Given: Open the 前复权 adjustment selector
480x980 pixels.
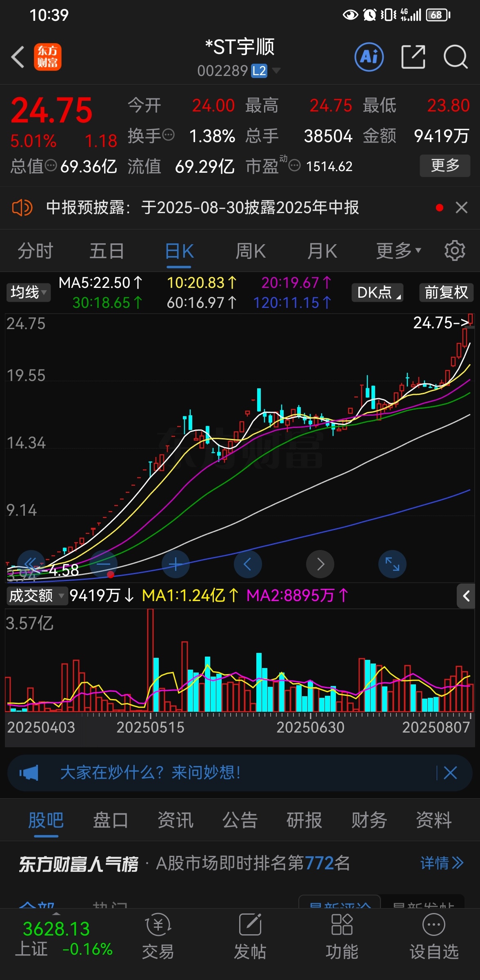Looking at the screenshot, I should tap(446, 292).
